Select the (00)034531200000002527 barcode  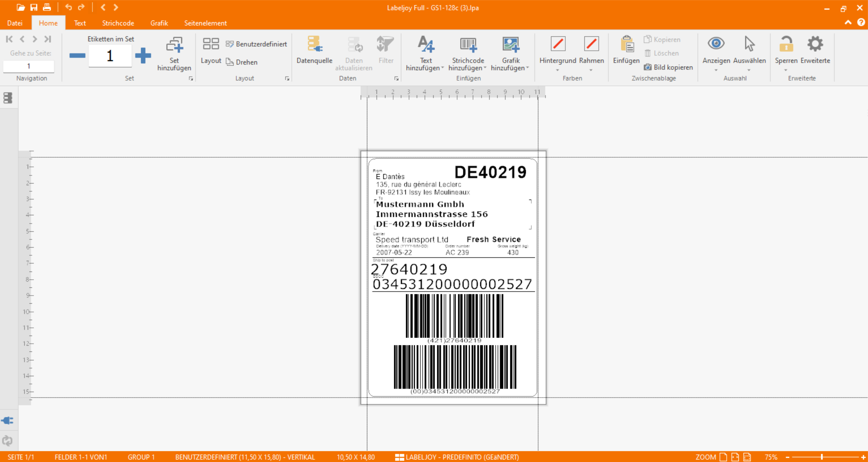coord(455,370)
